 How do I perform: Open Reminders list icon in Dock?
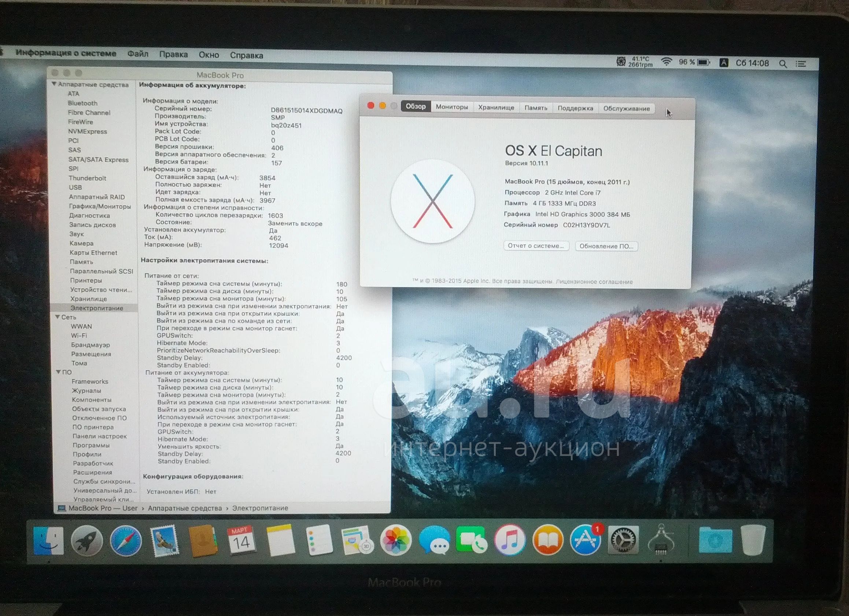click(319, 540)
